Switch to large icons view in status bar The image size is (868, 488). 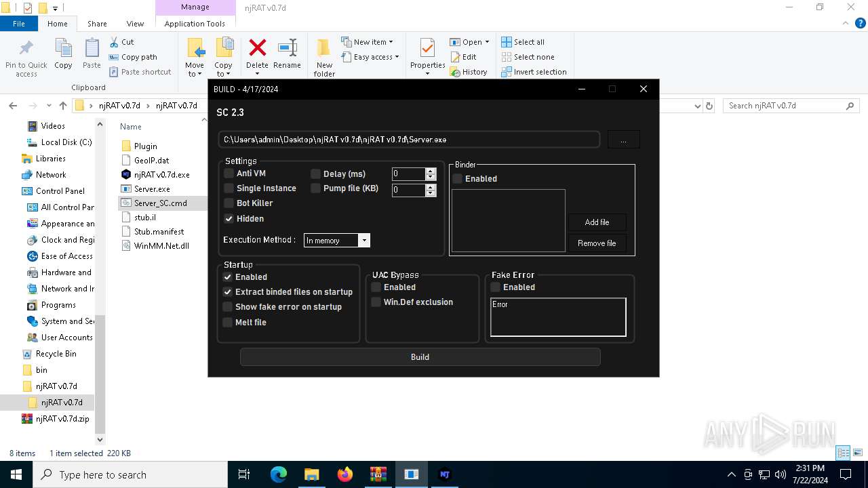tap(858, 453)
